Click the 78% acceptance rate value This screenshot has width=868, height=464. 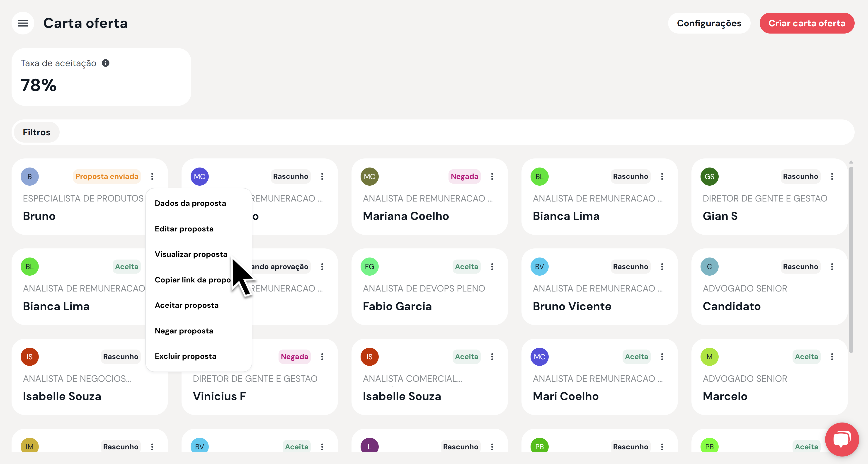click(39, 85)
